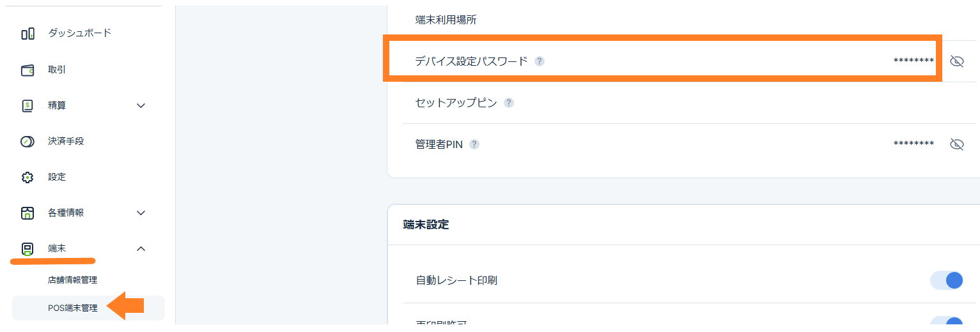Toggle the 再印刷許可 switch

[946, 324]
